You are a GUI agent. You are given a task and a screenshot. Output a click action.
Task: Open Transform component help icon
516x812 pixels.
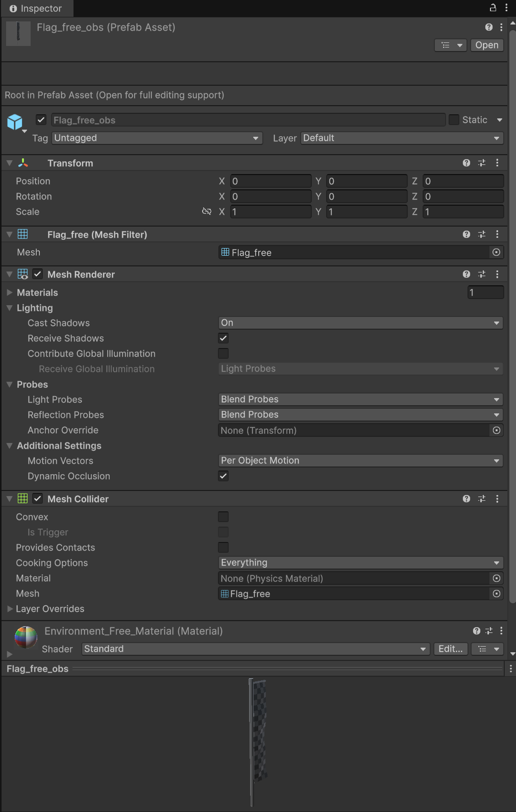click(466, 163)
